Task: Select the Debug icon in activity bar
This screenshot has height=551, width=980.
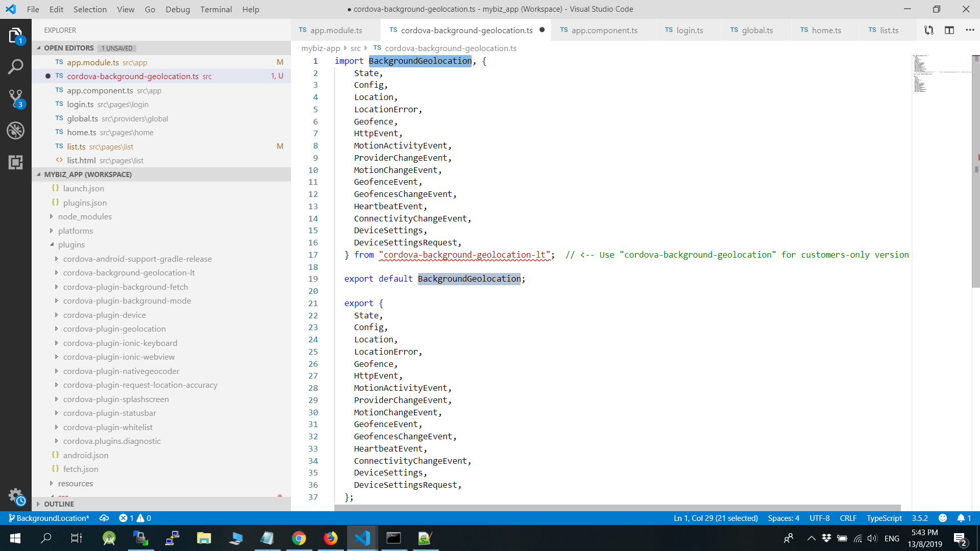Action: coord(16,131)
